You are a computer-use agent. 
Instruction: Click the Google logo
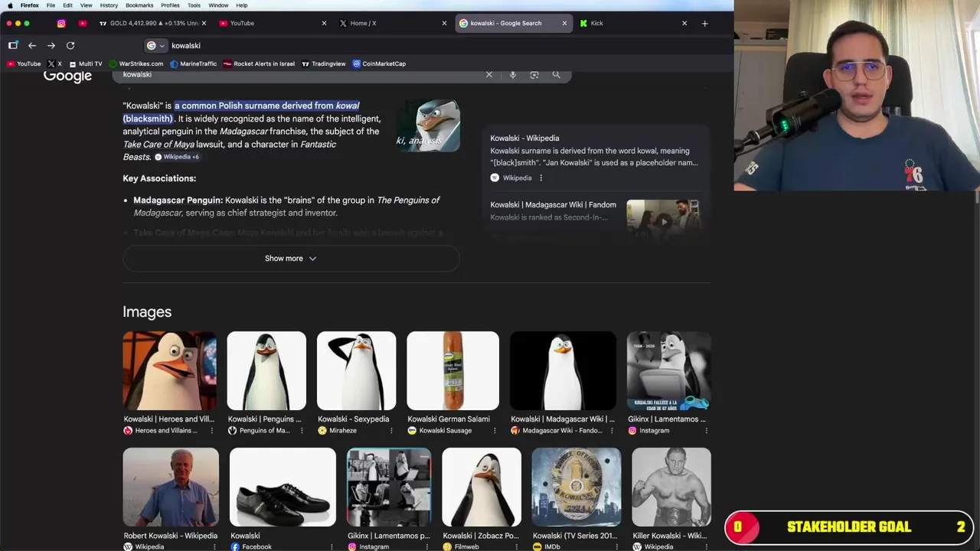[67, 76]
